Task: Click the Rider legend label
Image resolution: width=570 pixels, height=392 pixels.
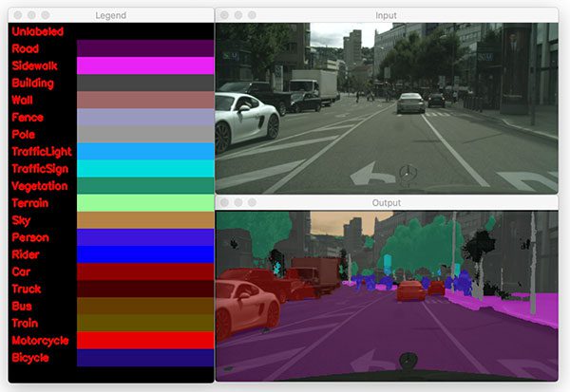Action: (x=26, y=254)
